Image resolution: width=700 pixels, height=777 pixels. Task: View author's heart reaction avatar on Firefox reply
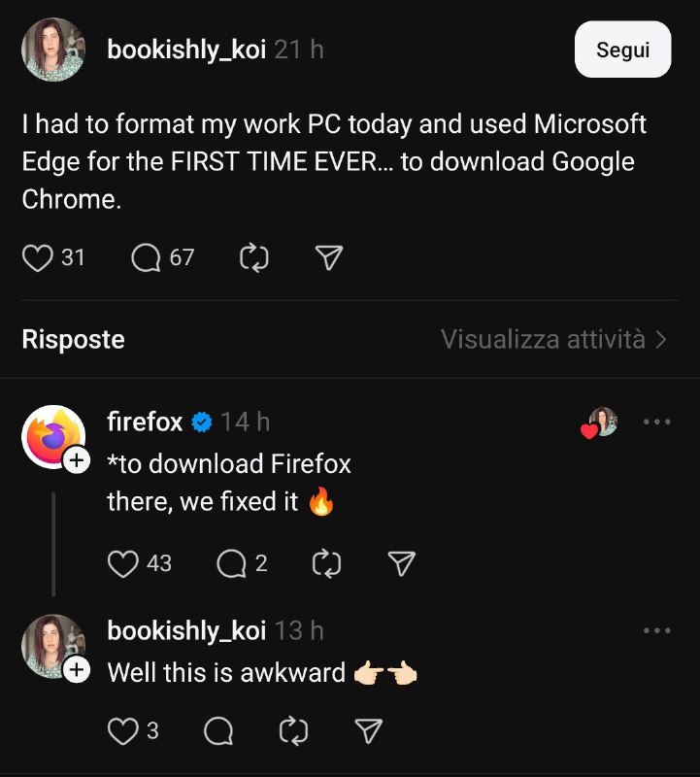[x=601, y=422]
